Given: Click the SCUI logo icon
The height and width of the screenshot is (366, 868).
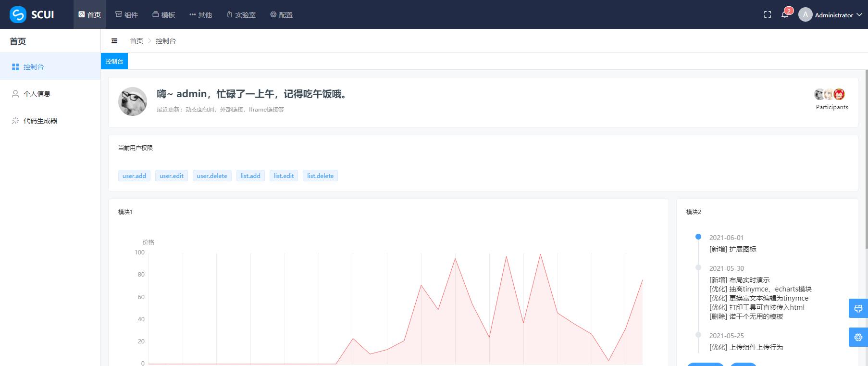Looking at the screenshot, I should (x=18, y=14).
